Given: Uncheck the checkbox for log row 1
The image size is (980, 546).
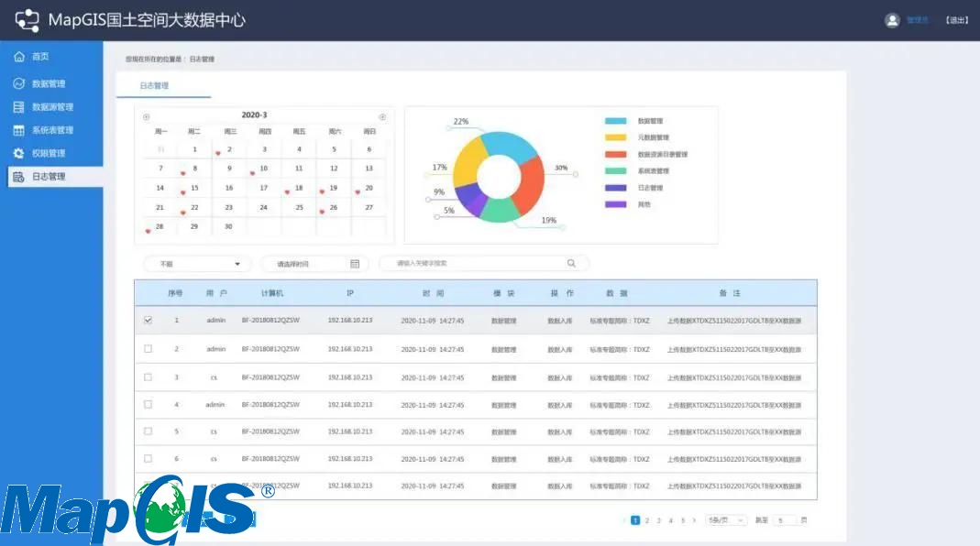Looking at the screenshot, I should click(149, 321).
